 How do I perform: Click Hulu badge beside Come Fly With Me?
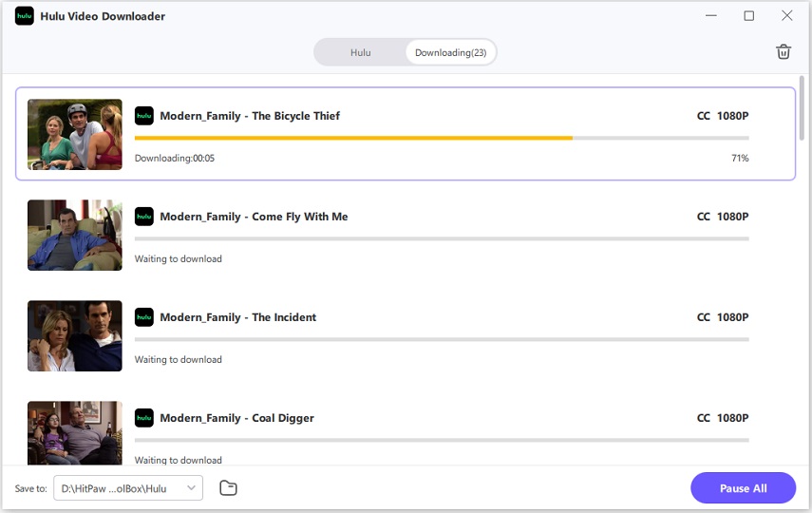(144, 216)
